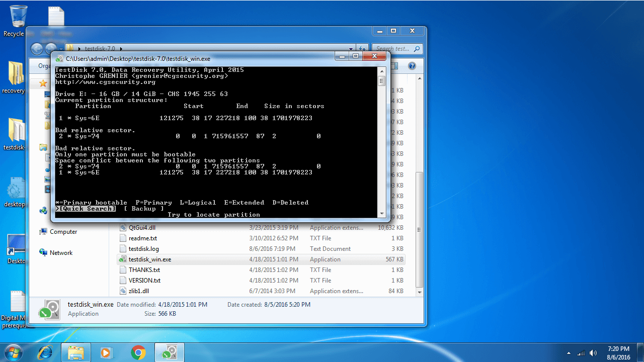Select the testdisk folder on desktop
The height and width of the screenshot is (362, 644).
click(x=15, y=134)
